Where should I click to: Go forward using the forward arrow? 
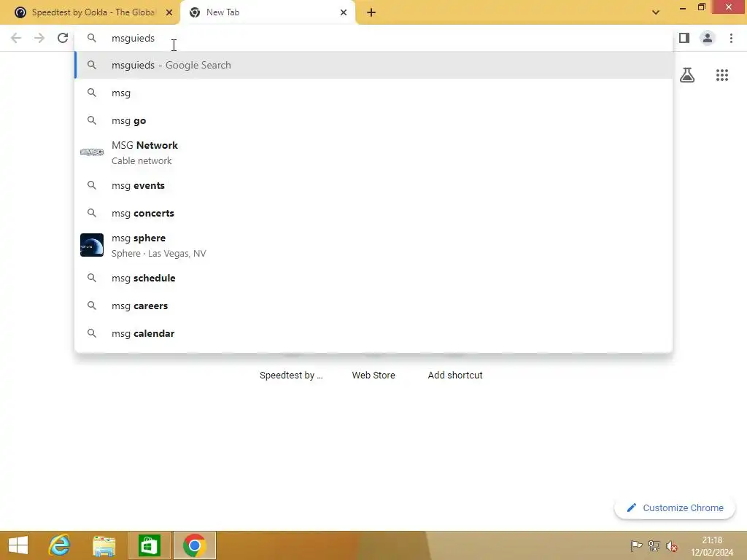[x=39, y=38]
